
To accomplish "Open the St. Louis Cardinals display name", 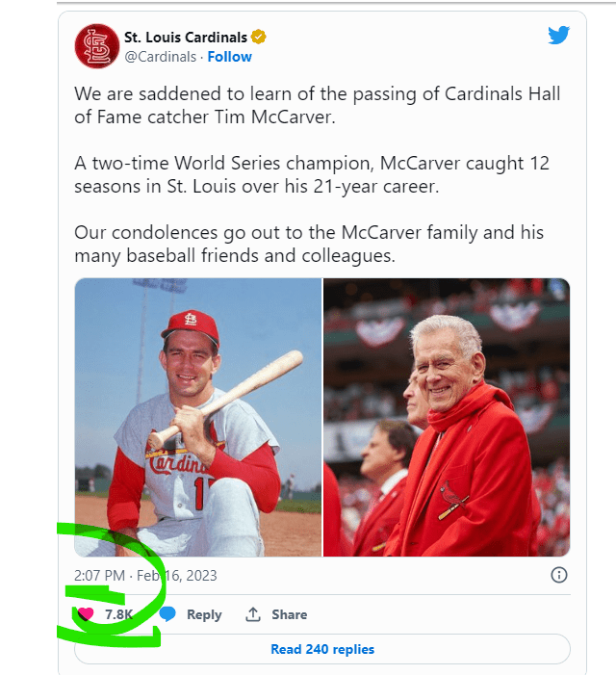I will click(x=186, y=38).
